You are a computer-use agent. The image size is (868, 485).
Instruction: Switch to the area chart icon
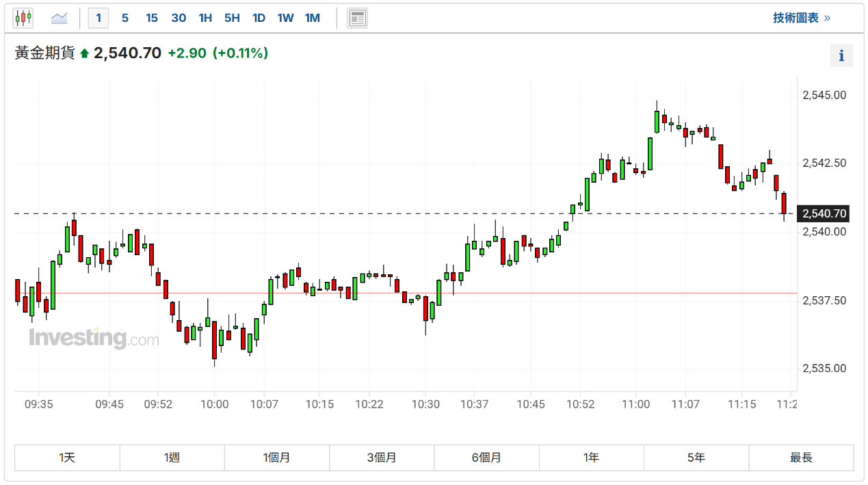(60, 18)
